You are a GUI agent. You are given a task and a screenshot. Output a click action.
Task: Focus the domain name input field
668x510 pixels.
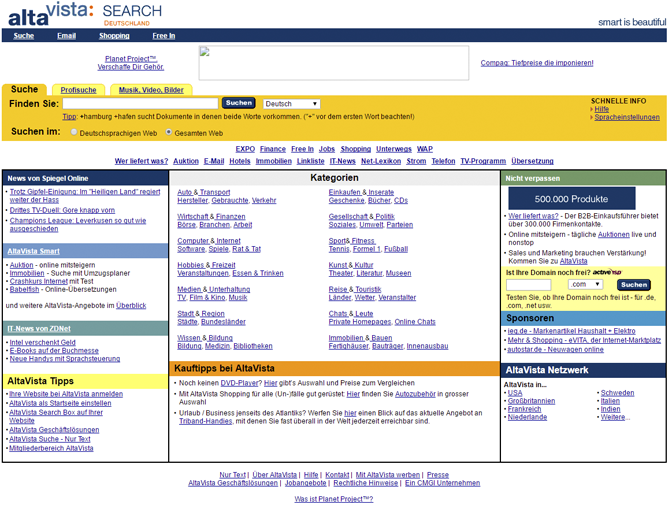tap(529, 284)
